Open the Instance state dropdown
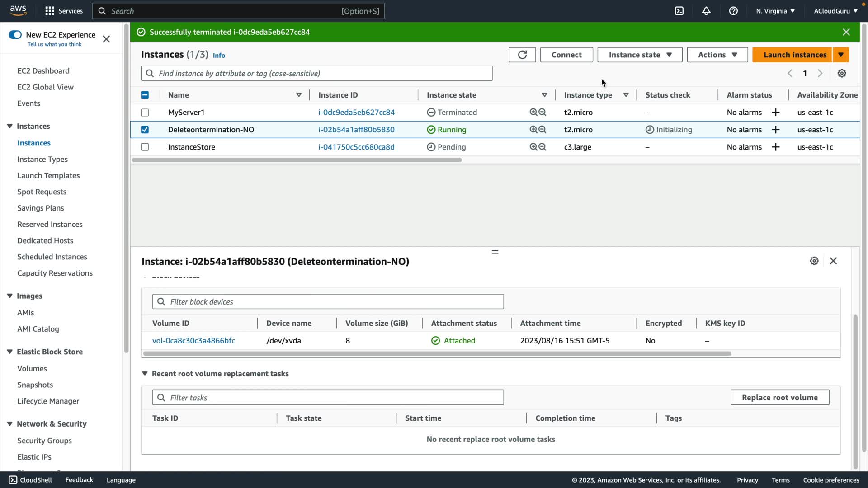This screenshot has width=868, height=488. tap(640, 55)
